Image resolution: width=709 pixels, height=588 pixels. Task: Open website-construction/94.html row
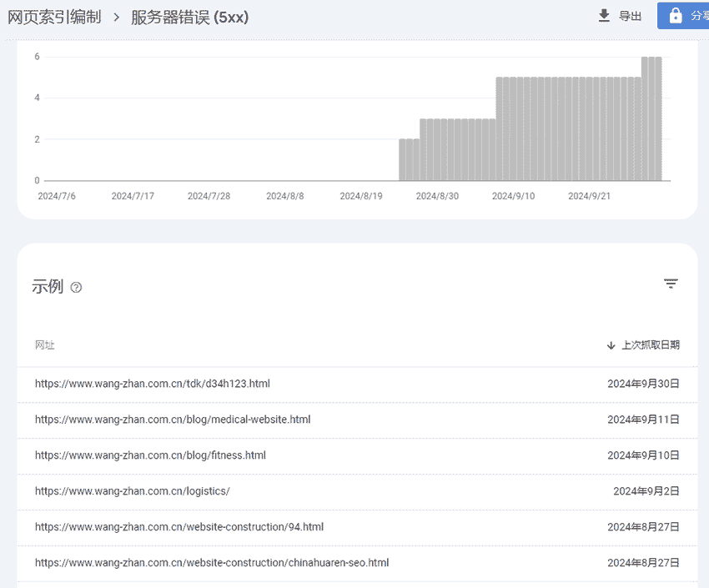pos(179,527)
